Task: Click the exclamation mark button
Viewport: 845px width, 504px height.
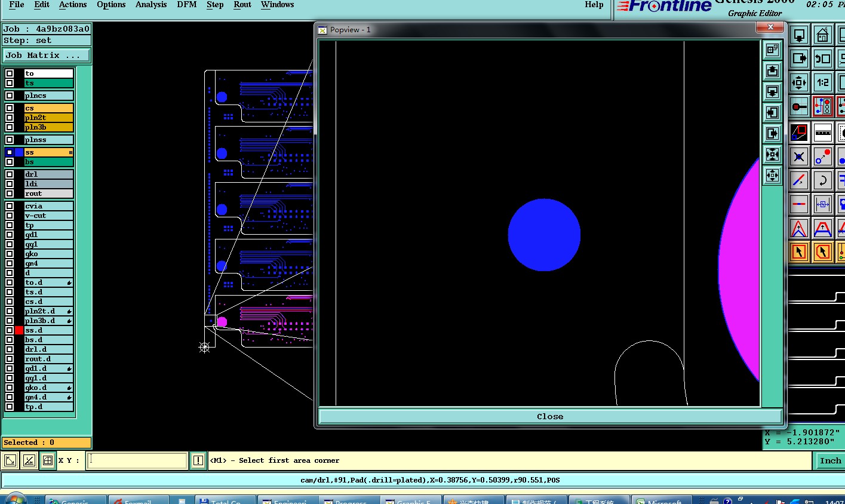Action: [x=198, y=460]
